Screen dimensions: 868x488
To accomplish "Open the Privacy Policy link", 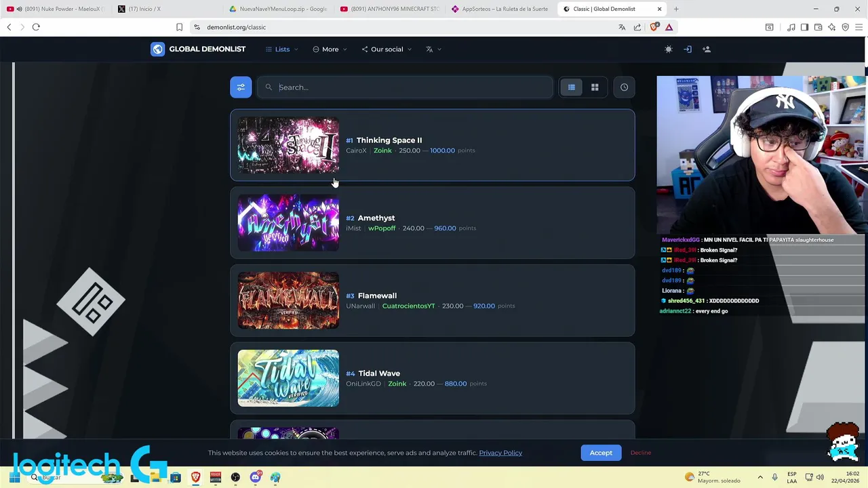I will (500, 453).
